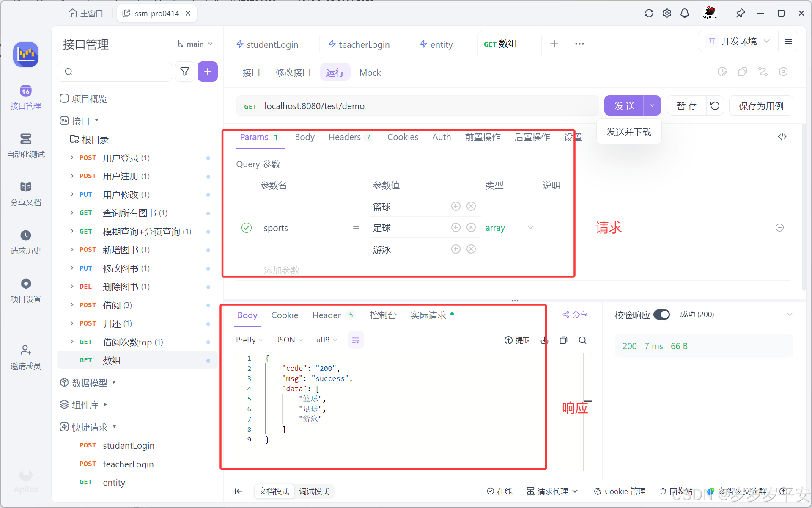812x508 pixels.
Task: Open the 实际请求 response tab
Action: click(428, 315)
